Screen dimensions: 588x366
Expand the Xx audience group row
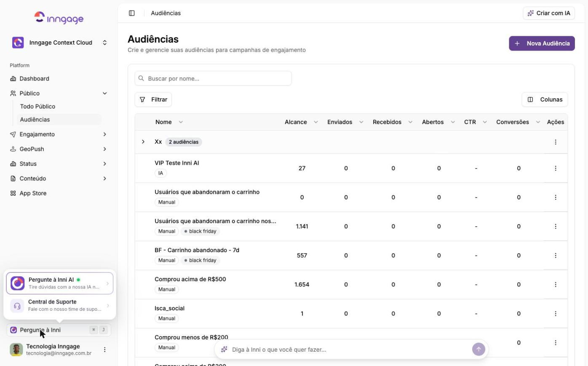click(x=143, y=142)
